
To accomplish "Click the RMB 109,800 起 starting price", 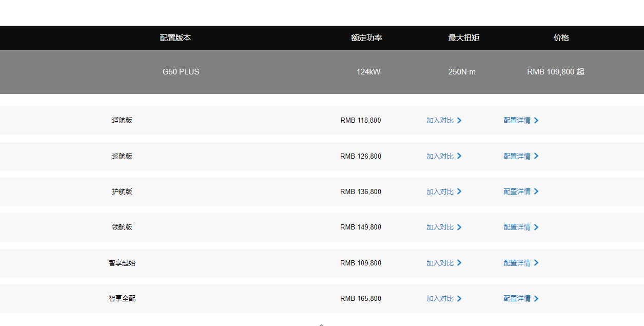I will (556, 72).
